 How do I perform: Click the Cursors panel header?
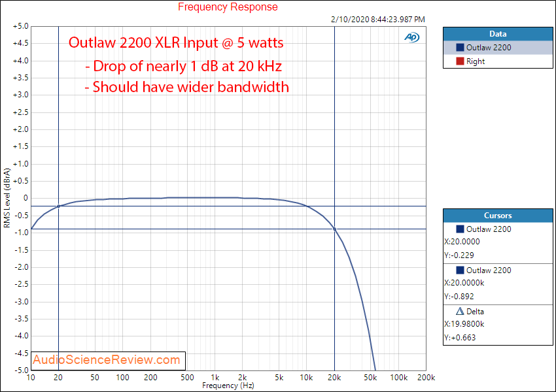[x=498, y=216]
